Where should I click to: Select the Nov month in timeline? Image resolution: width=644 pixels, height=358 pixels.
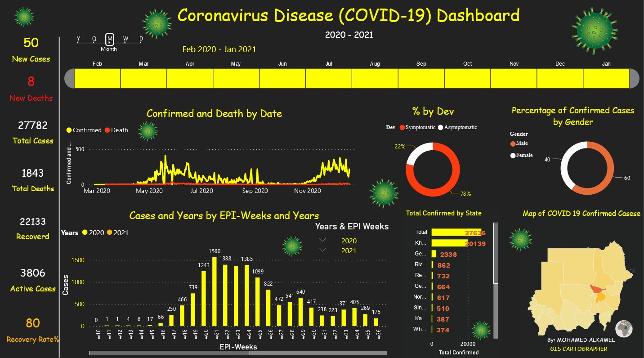point(514,79)
